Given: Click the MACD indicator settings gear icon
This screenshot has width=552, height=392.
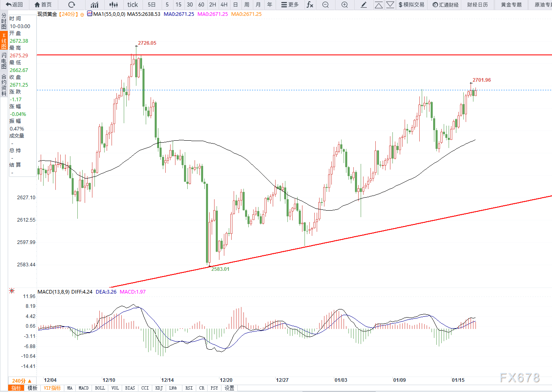Looking at the screenshot, I should [12, 291].
